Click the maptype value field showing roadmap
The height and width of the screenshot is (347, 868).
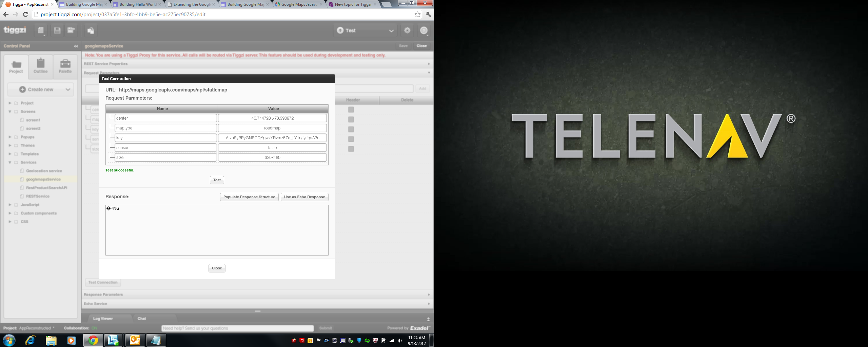[x=272, y=128]
